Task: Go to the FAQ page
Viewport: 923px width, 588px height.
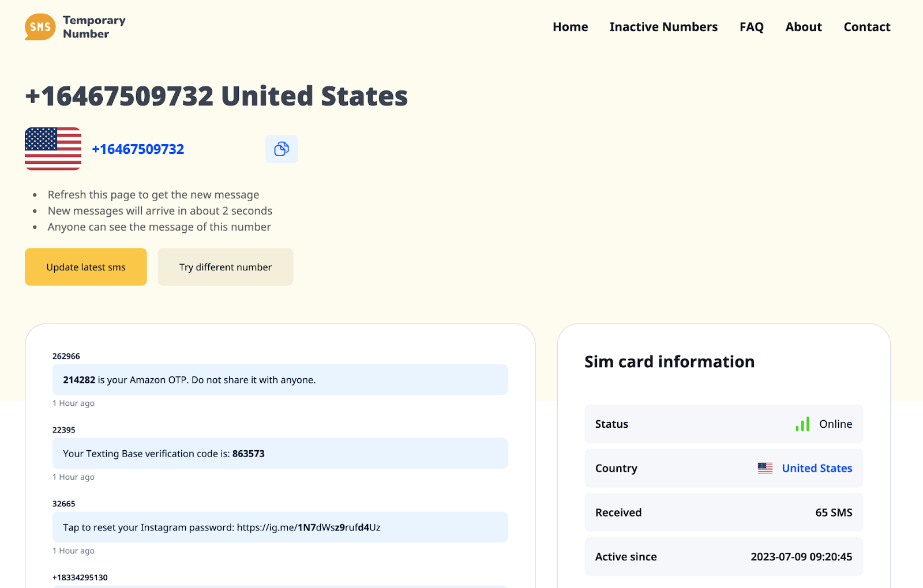Action: coord(751,27)
